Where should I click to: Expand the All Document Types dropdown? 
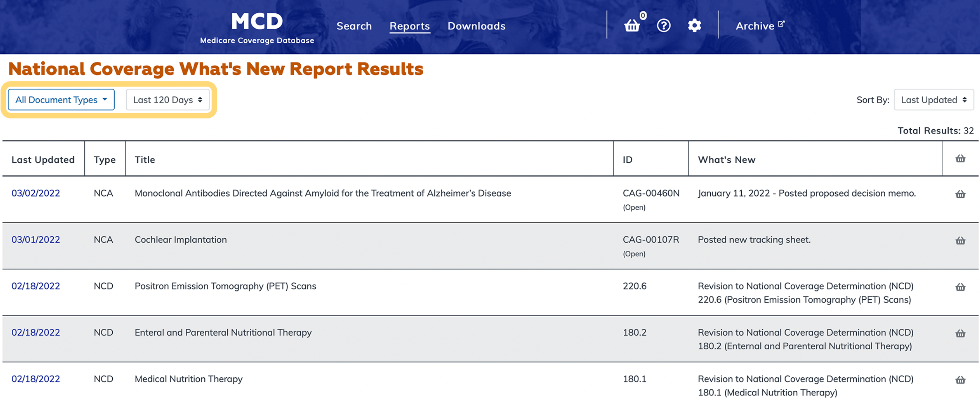[x=61, y=100]
